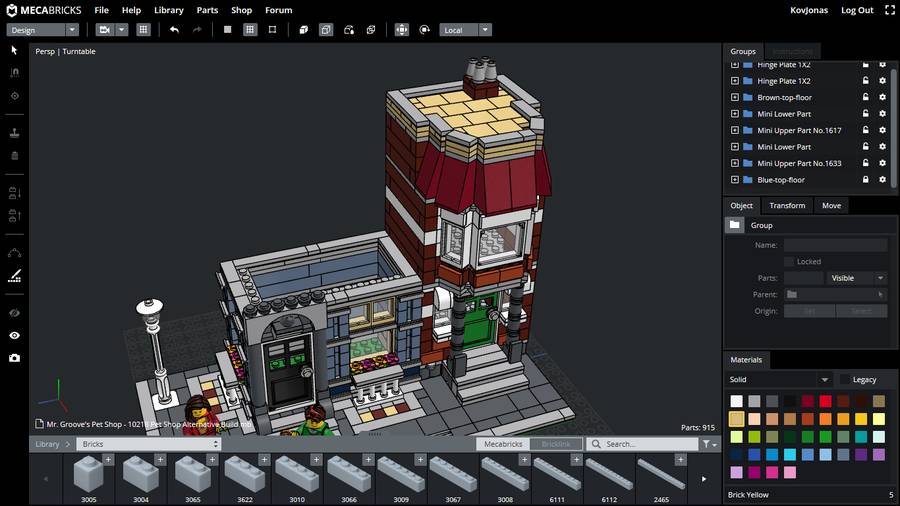Open the Local orientation dropdown

click(465, 30)
